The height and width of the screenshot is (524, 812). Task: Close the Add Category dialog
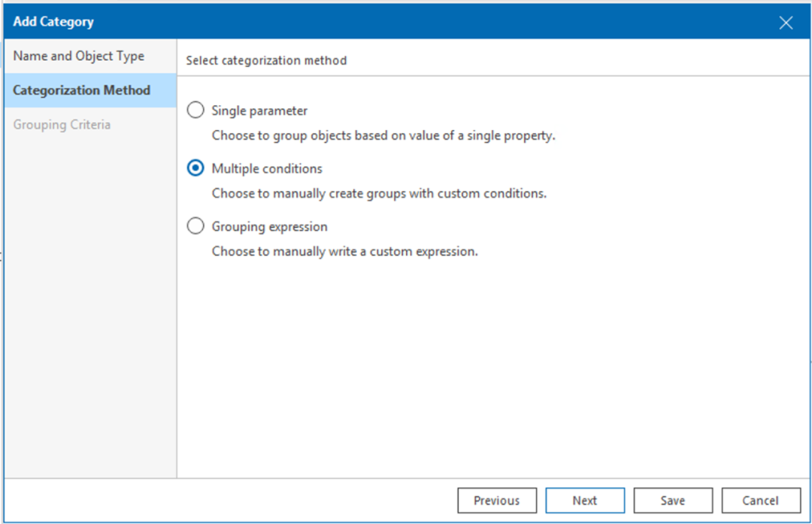click(x=786, y=23)
